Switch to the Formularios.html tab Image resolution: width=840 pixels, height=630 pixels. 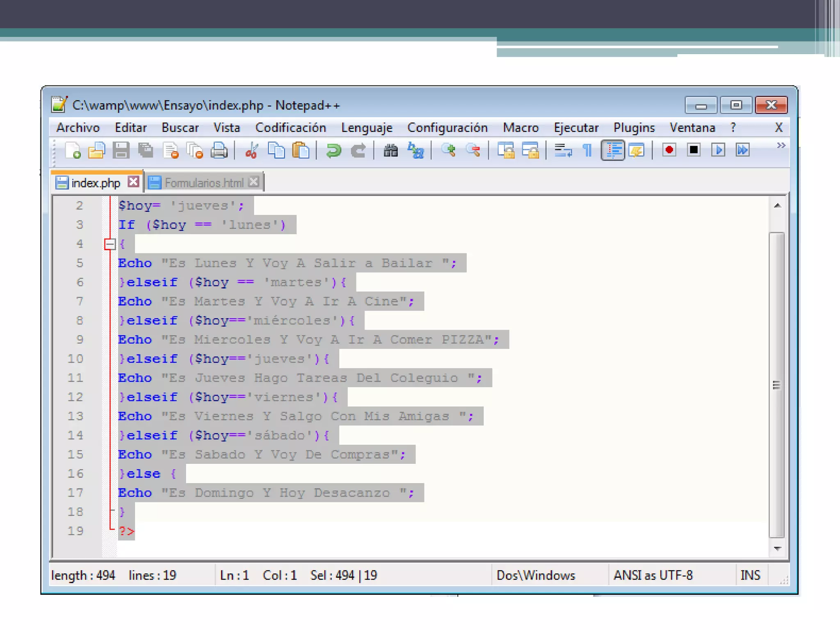pos(204,183)
